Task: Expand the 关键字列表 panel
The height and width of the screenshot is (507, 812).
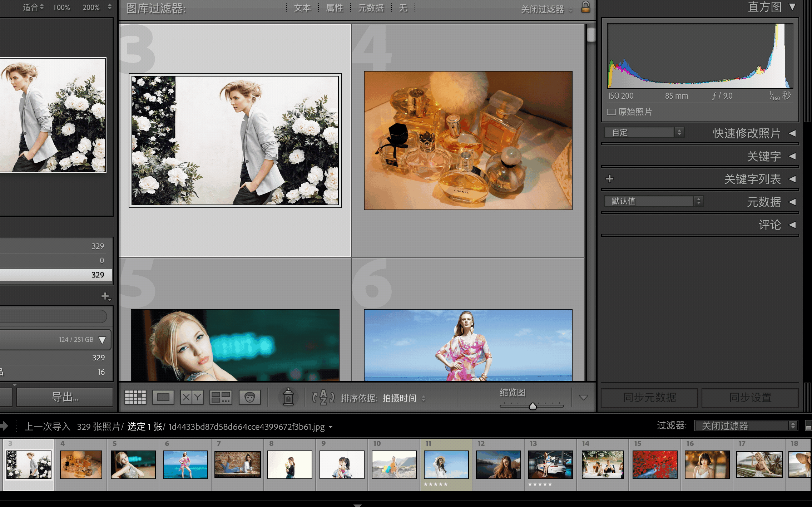Action: point(792,179)
